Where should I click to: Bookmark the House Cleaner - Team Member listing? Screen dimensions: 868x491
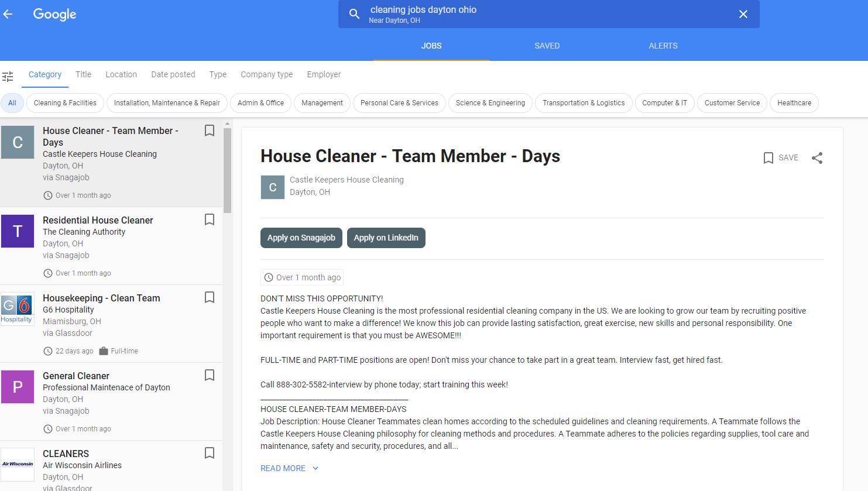[x=209, y=131]
